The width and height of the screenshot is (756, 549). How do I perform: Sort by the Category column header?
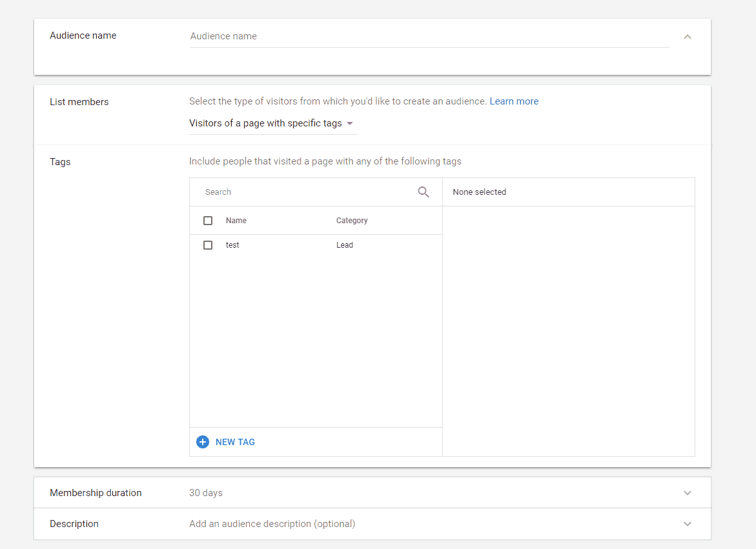pos(352,221)
